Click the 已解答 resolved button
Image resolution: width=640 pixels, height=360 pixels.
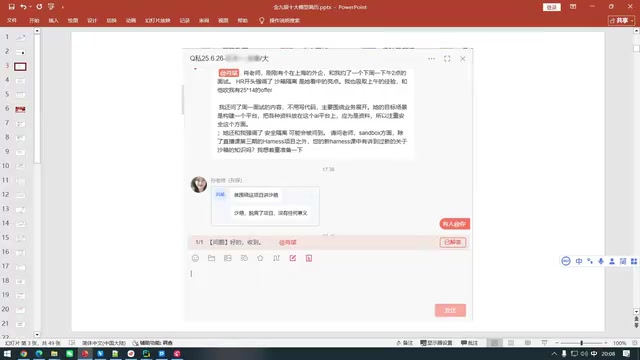[453, 242]
